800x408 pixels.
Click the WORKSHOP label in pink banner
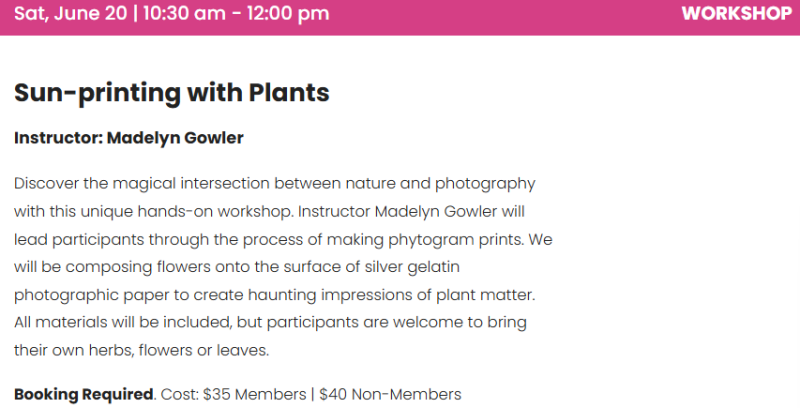(737, 13)
